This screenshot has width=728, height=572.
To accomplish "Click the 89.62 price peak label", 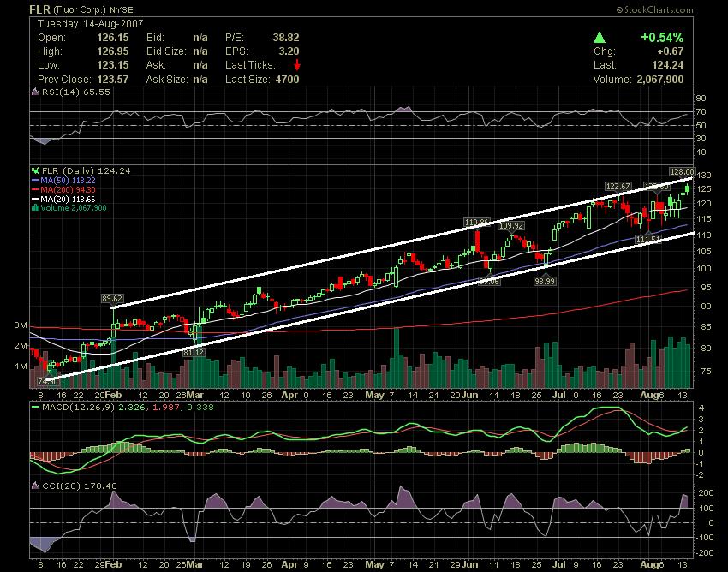I will click(x=112, y=299).
